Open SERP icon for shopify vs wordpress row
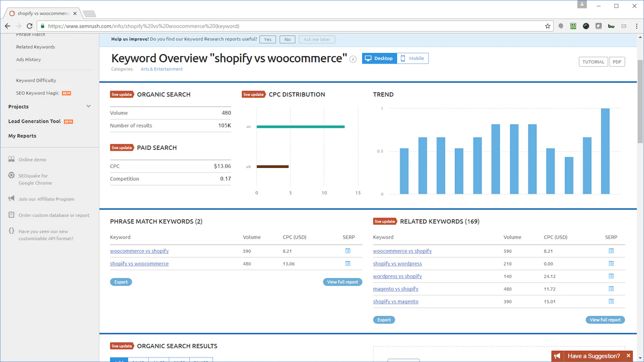 611,263
